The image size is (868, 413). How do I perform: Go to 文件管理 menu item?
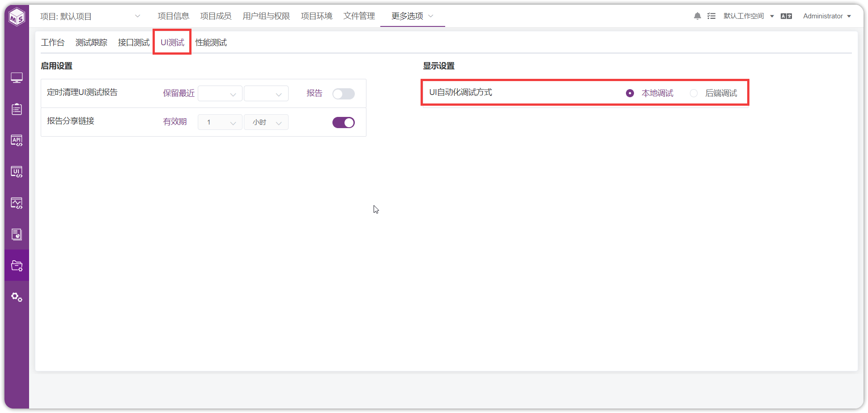point(359,16)
